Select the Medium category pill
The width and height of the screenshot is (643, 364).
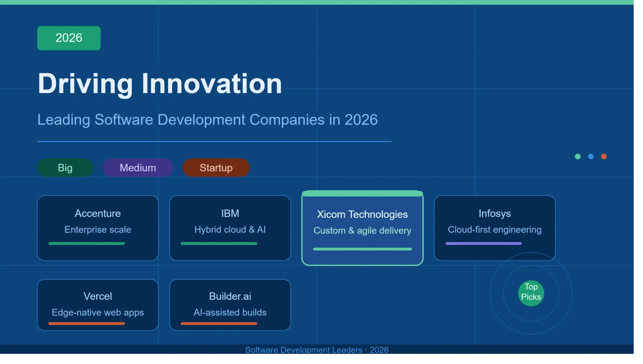pos(138,167)
